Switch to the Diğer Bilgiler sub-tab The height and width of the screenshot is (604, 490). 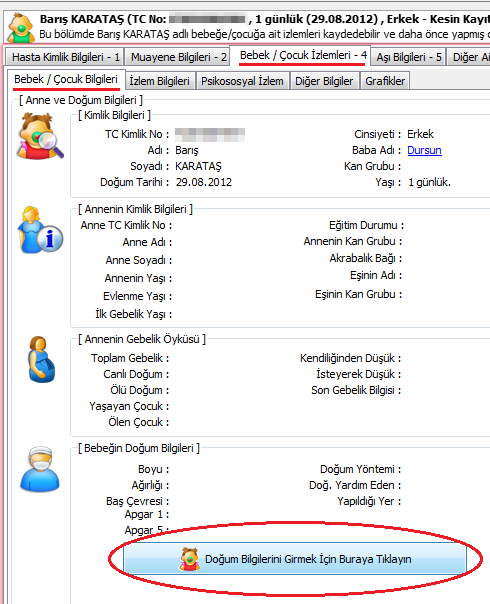tap(324, 81)
